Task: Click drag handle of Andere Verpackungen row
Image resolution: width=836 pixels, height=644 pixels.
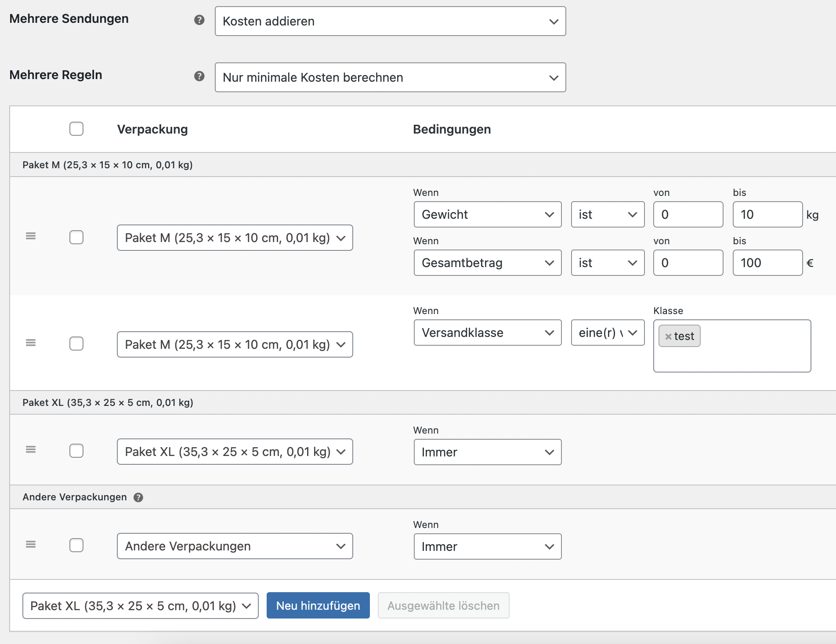Action: coord(31,544)
